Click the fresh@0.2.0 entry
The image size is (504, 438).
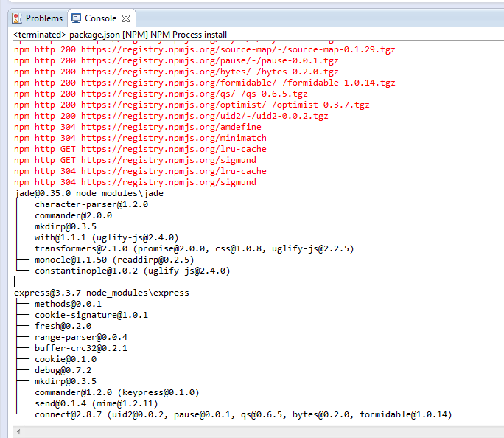click(63, 326)
